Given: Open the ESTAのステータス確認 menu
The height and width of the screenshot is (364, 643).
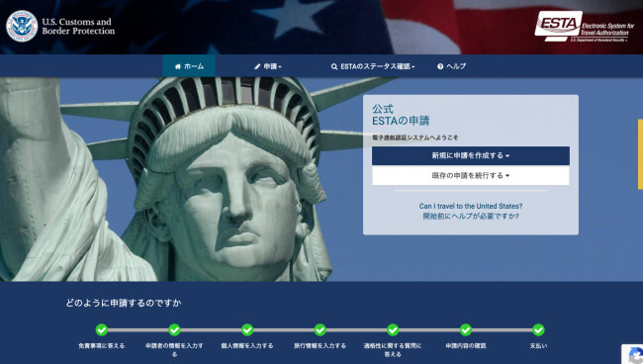Looking at the screenshot, I should click(x=373, y=66).
